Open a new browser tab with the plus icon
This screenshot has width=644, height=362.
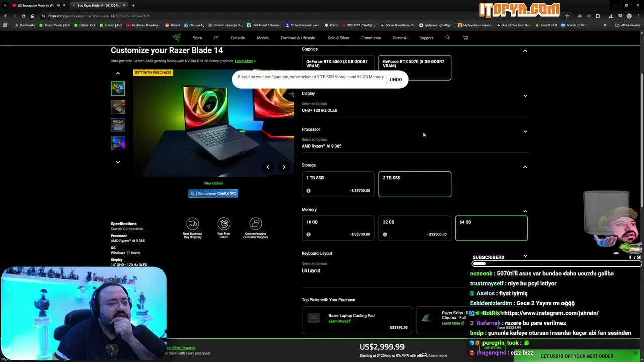pos(133,5)
